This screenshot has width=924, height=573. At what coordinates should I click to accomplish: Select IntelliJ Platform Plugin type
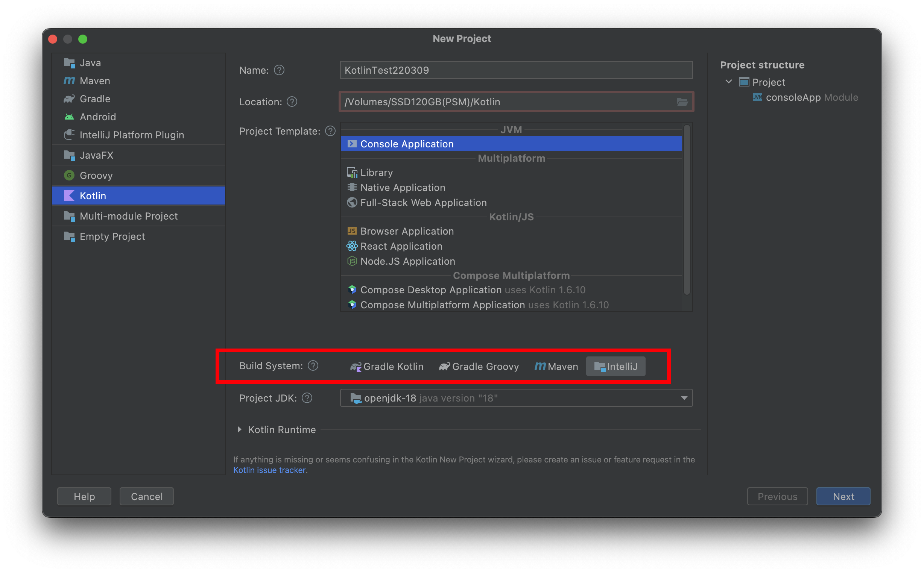(138, 135)
